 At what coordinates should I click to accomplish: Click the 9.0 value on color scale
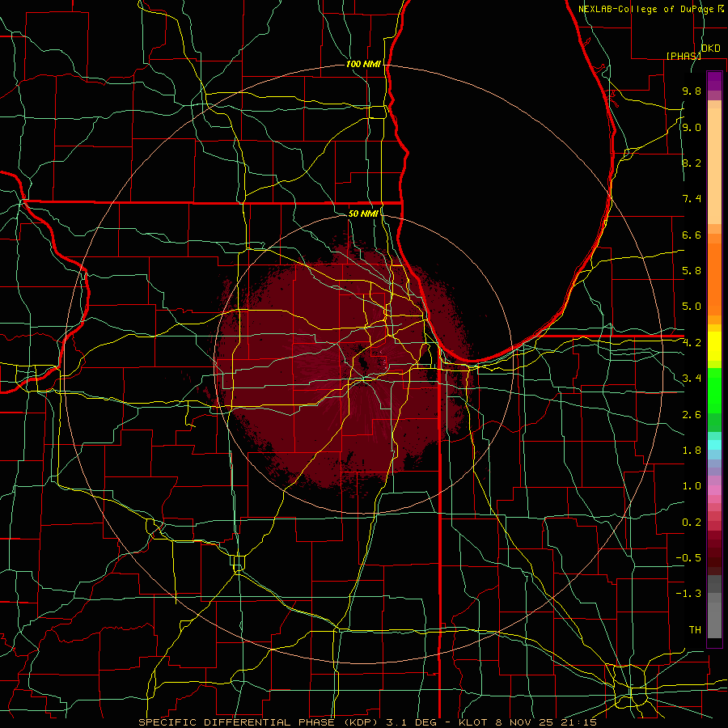point(692,127)
